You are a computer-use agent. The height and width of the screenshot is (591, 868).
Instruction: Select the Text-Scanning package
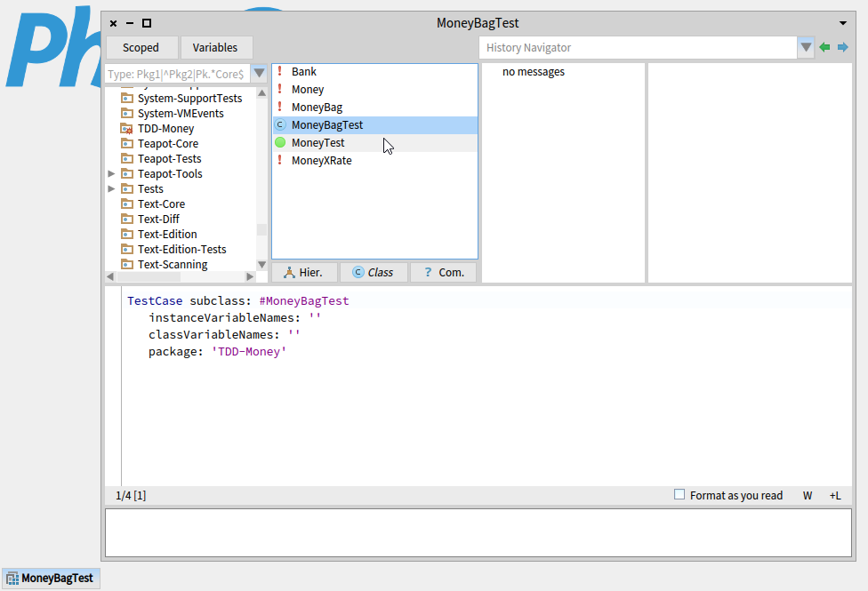click(173, 264)
